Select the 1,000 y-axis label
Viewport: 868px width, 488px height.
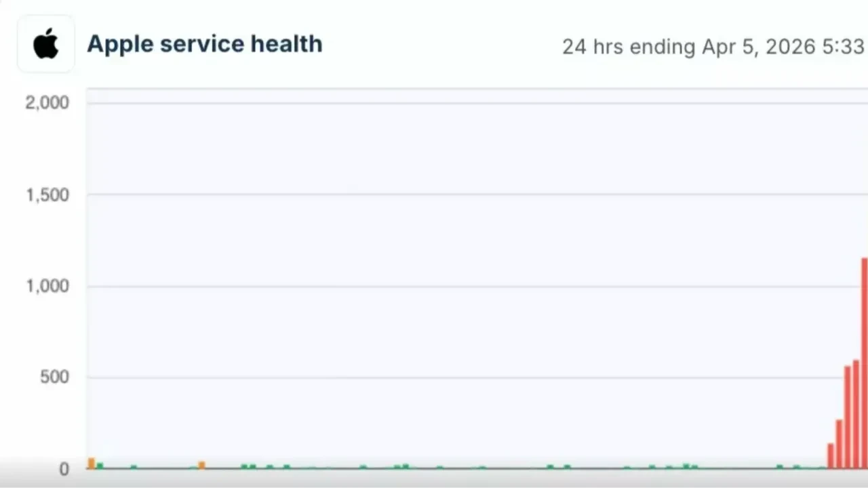(x=47, y=286)
